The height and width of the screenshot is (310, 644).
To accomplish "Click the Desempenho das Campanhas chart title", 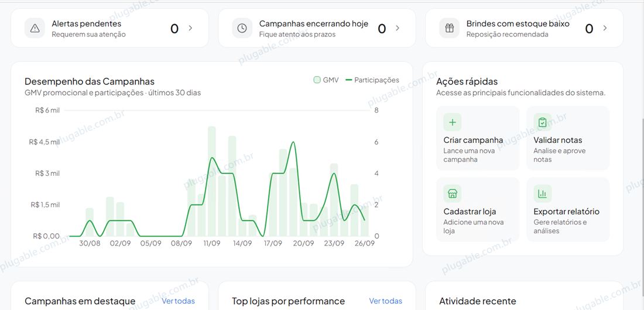I will (90, 81).
